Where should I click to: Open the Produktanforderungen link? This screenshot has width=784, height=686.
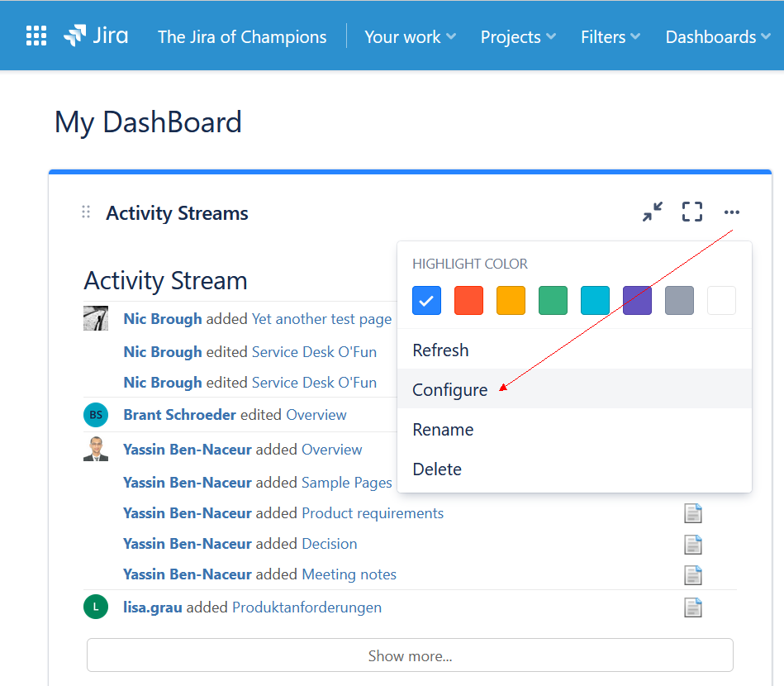tap(307, 607)
